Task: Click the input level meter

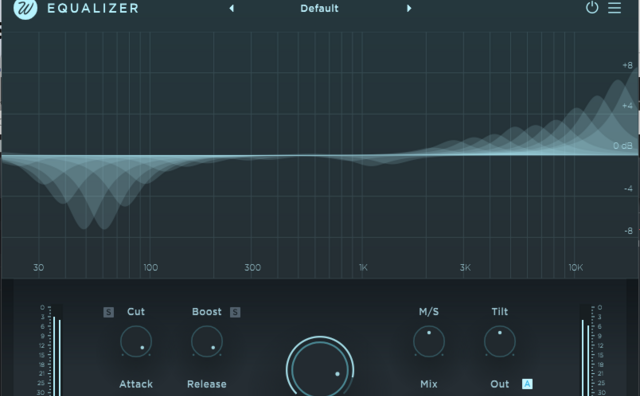Action: tap(56, 351)
